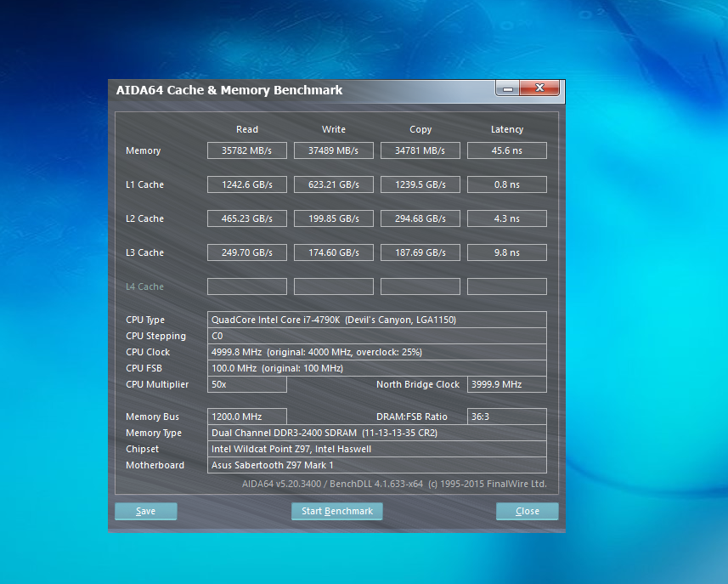The image size is (728, 584).
Task: Click the L3 Cache row label
Action: pos(144,252)
